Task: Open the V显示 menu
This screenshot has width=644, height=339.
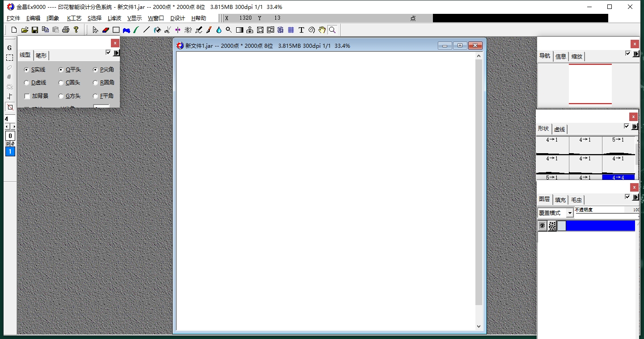Action: 135,18
